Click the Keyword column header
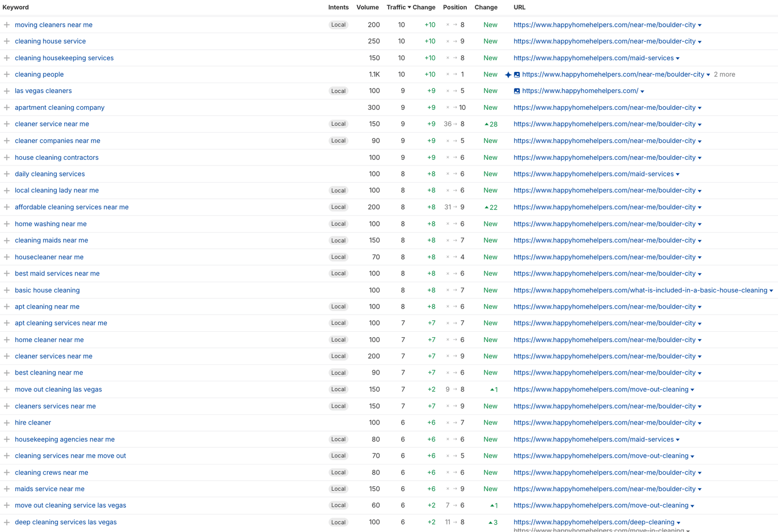The width and height of the screenshot is (778, 532). click(16, 7)
